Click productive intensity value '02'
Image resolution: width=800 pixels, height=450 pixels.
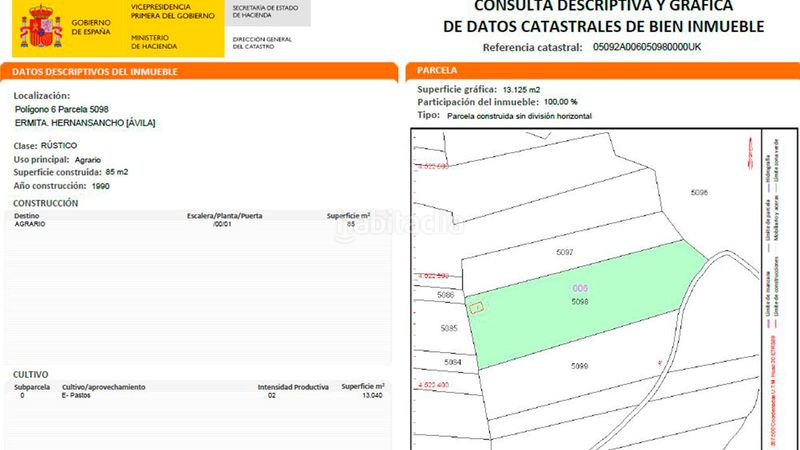[x=272, y=395]
